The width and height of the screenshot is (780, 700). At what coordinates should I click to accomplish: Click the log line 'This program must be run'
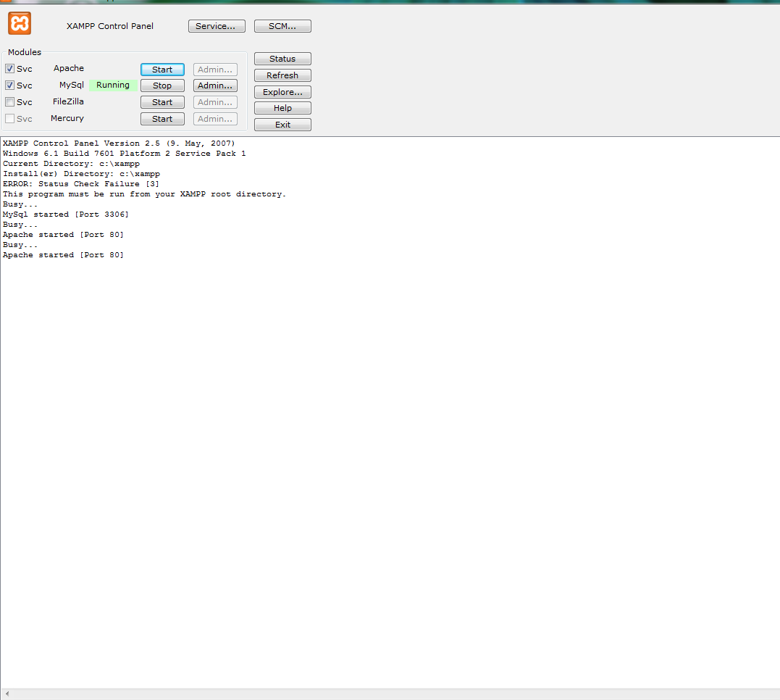pos(145,194)
